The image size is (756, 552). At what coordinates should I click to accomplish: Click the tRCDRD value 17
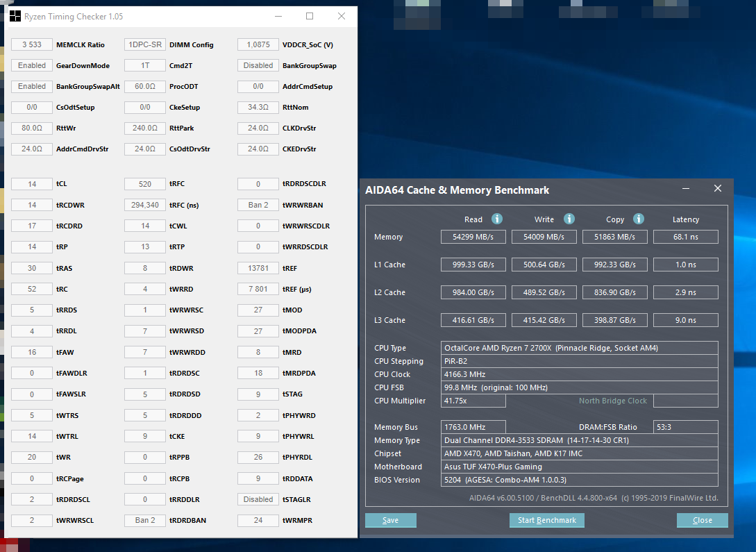click(32, 226)
